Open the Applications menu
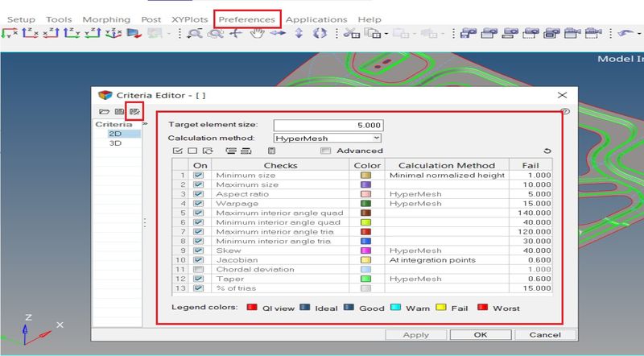The width and height of the screenshot is (644, 356). [316, 19]
